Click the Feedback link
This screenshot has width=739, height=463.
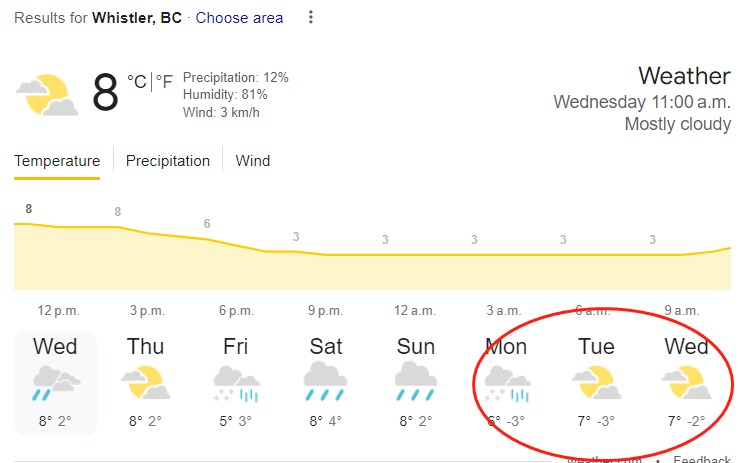coord(702,459)
